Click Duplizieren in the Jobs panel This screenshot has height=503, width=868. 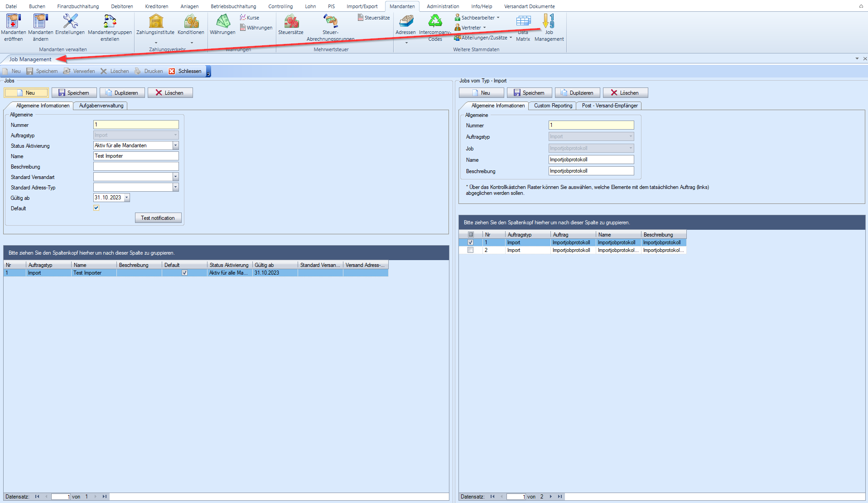click(x=122, y=93)
